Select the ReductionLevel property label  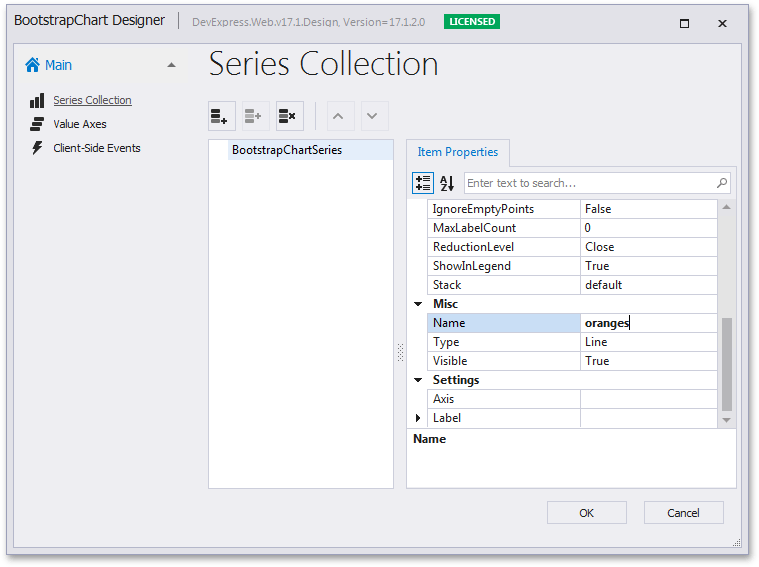[x=503, y=247]
